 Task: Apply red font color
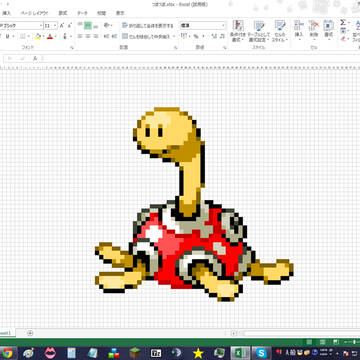click(x=50, y=36)
